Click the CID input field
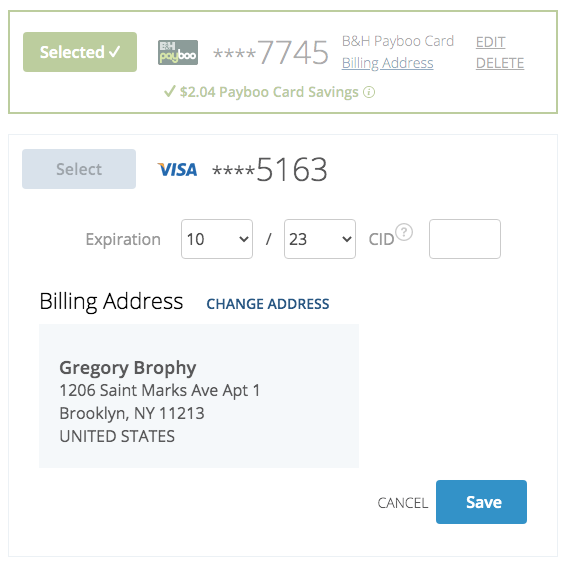Viewport: 586px width, 574px height. 465,239
